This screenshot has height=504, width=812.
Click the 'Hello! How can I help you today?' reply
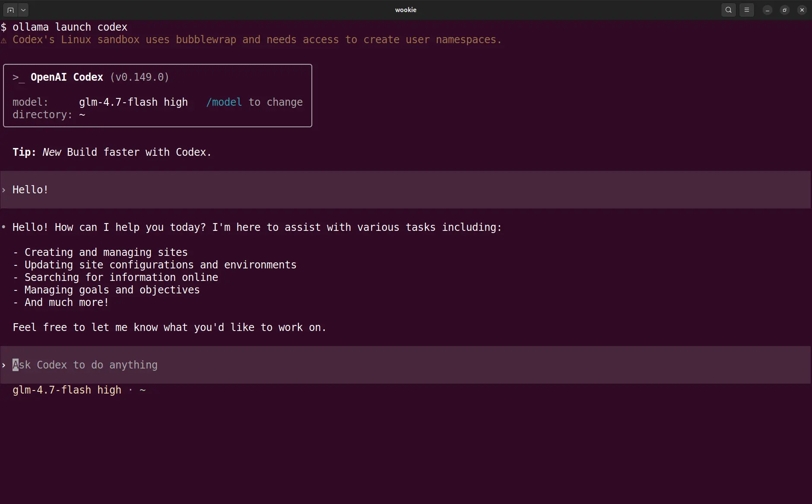point(257,227)
